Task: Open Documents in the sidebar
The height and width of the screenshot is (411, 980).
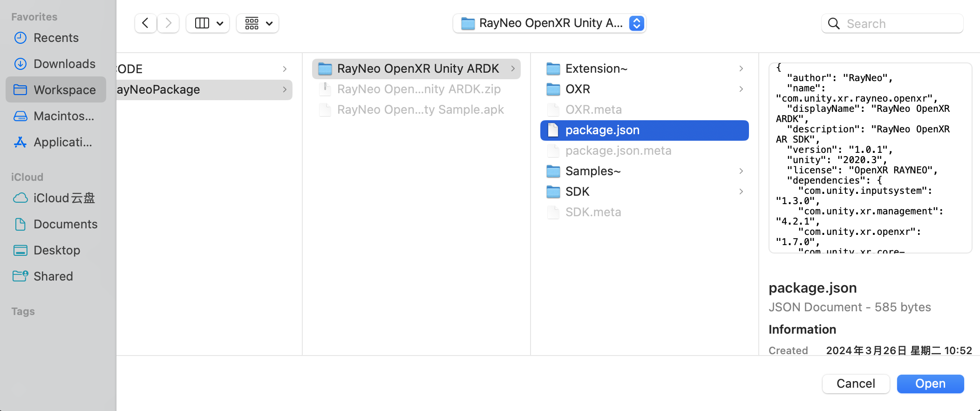Action: click(x=56, y=224)
